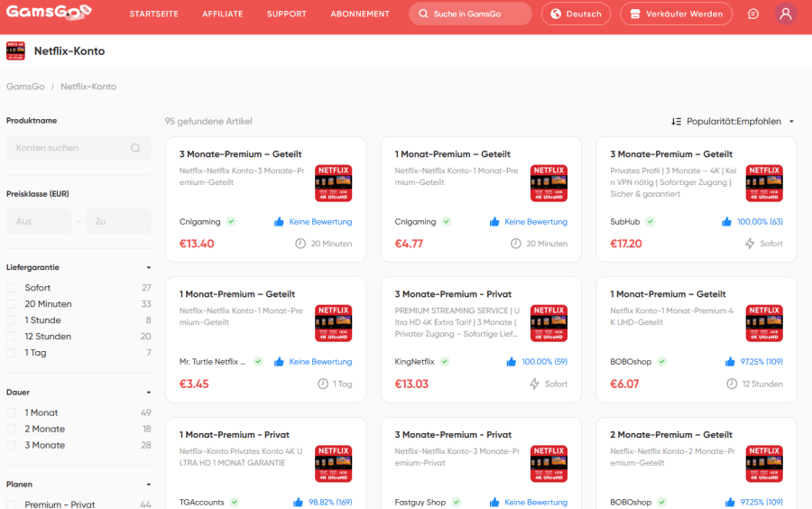Enable the Sofort delivery checkbox
This screenshot has width=812, height=509.
click(x=12, y=288)
